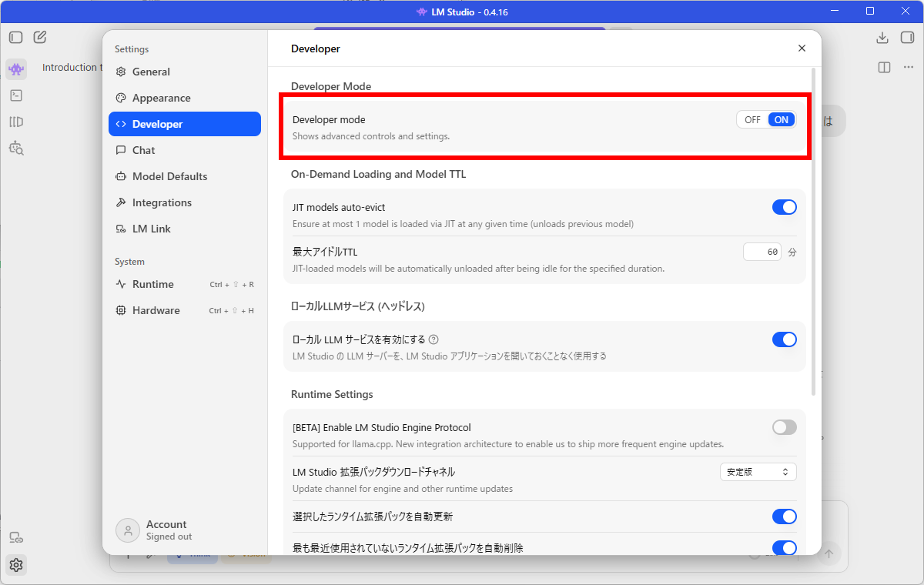The image size is (924, 585).
Task: Open the developer terminal sidebar icon
Action: pos(16,95)
